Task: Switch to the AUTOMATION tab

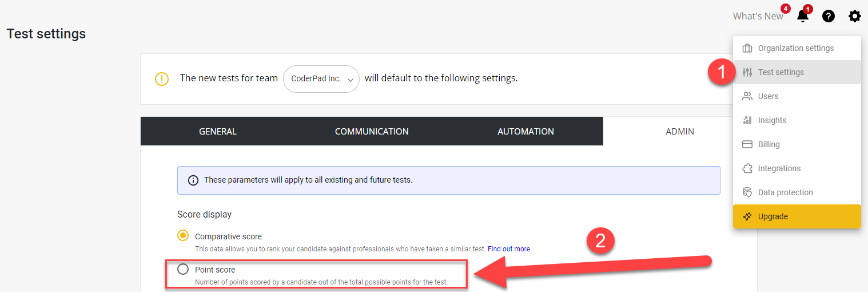Action: (525, 132)
